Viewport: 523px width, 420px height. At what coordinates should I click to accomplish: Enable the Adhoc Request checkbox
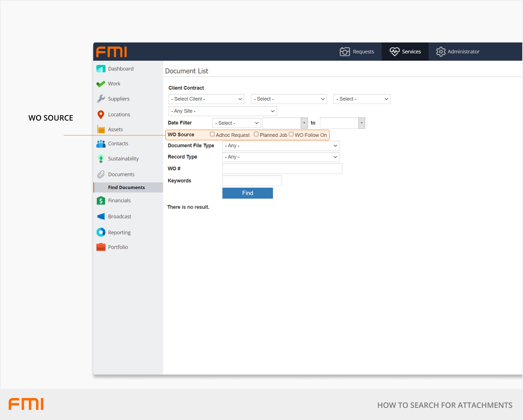click(212, 134)
